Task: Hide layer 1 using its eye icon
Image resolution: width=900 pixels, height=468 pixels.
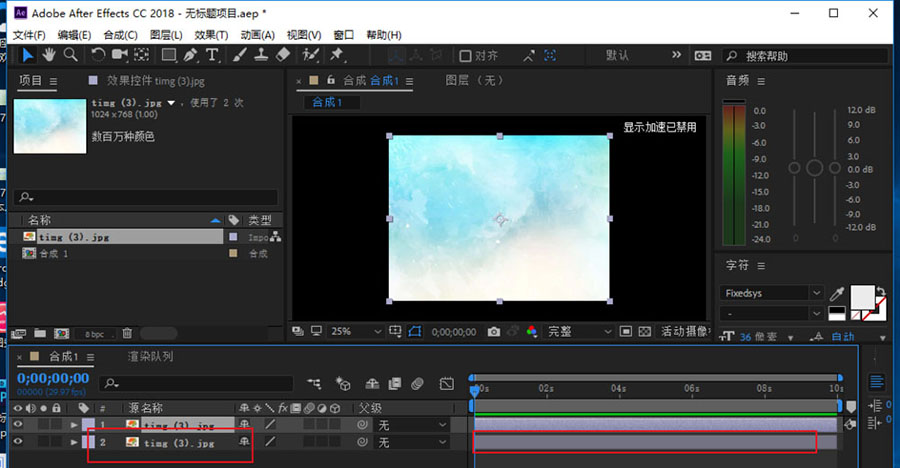Action: (x=18, y=425)
